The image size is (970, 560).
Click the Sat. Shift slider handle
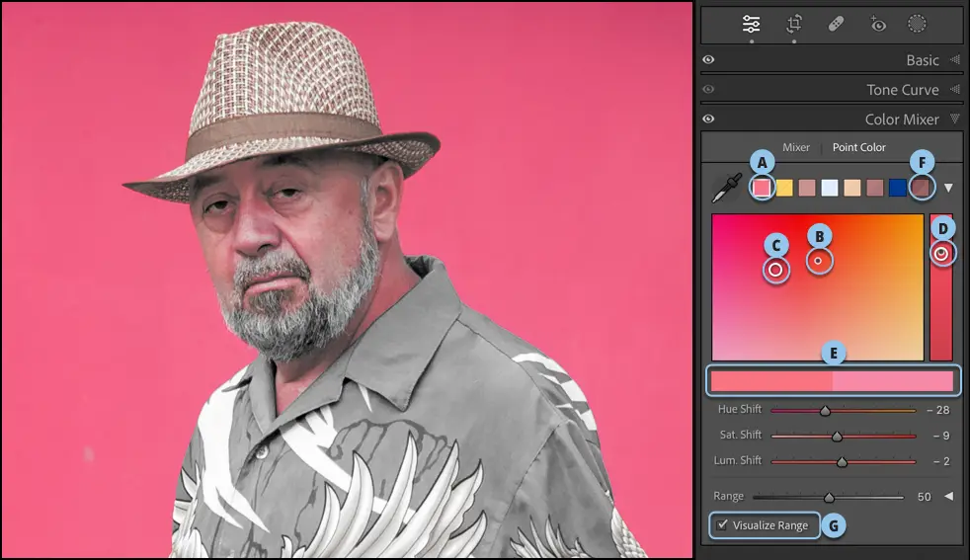click(837, 437)
